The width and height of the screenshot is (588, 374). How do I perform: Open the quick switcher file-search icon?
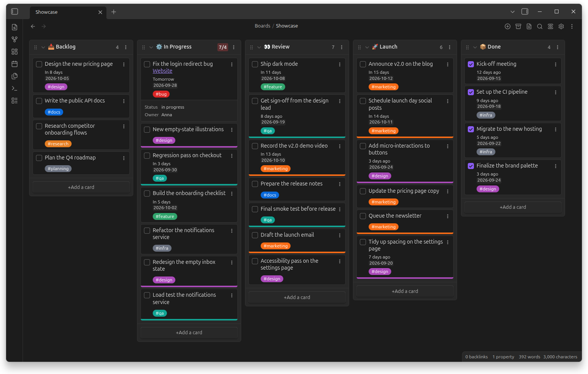click(15, 27)
